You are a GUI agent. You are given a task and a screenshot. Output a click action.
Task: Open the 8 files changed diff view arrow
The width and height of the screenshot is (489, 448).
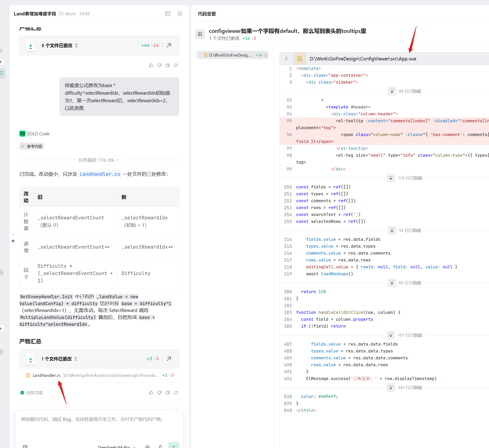click(x=169, y=45)
